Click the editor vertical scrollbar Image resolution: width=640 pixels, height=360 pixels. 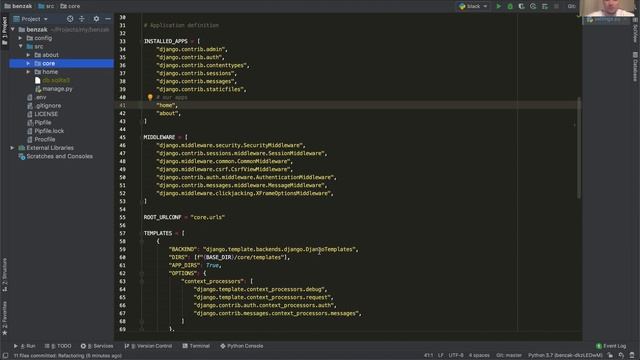click(x=579, y=148)
